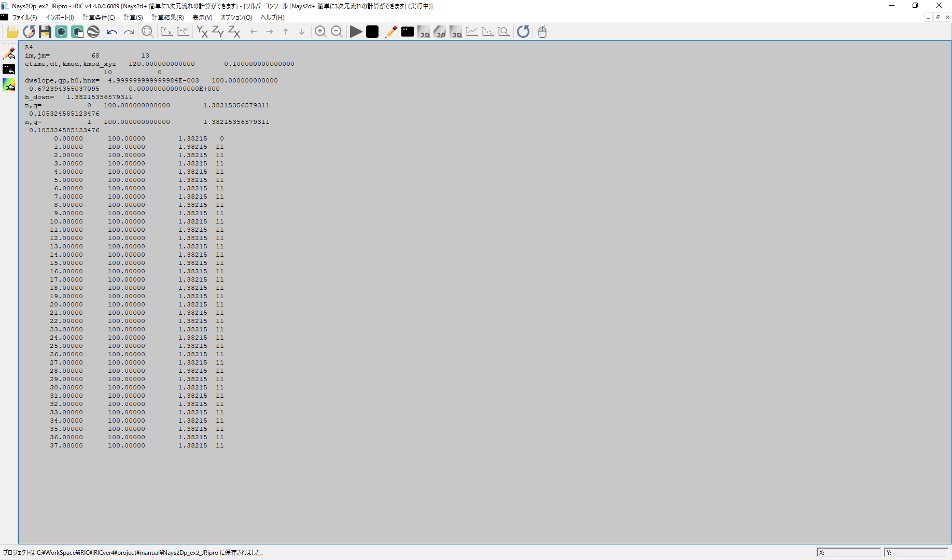
Task: Click the Y coordinate field in status bar
Action: coord(916,553)
